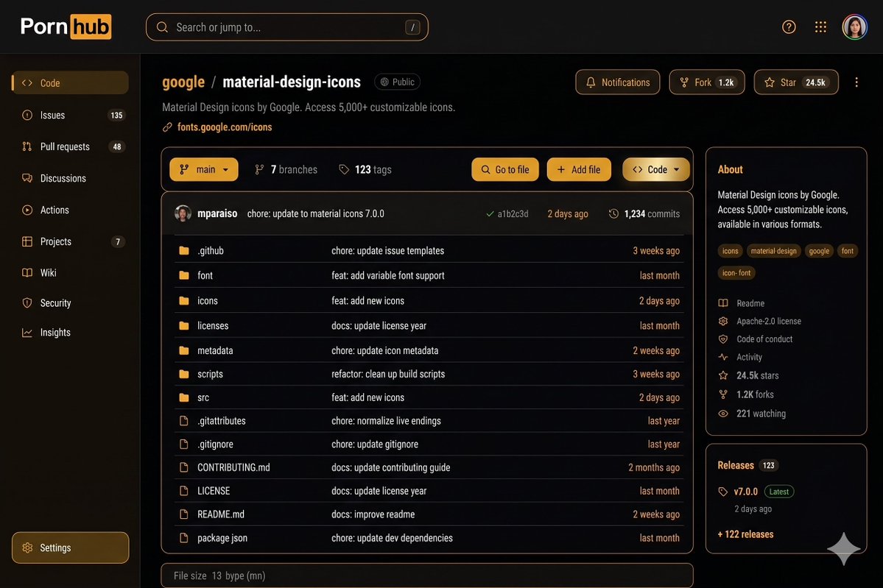Open the help question mark icon
Screen dimensions: 883x588
coord(789,27)
